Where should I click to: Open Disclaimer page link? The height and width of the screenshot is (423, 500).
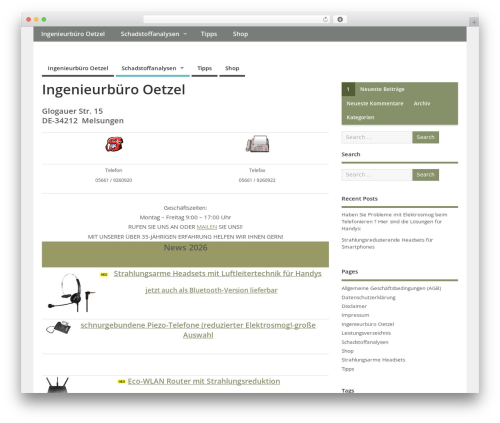pyautogui.click(x=354, y=306)
